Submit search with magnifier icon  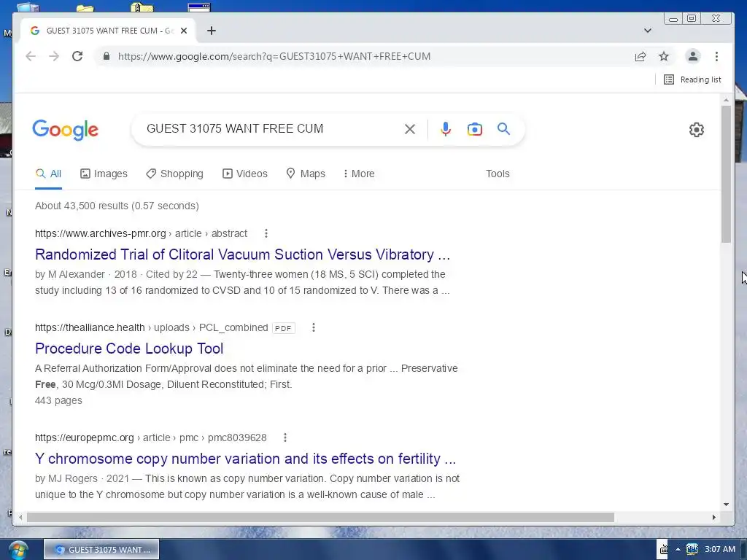pyautogui.click(x=503, y=129)
